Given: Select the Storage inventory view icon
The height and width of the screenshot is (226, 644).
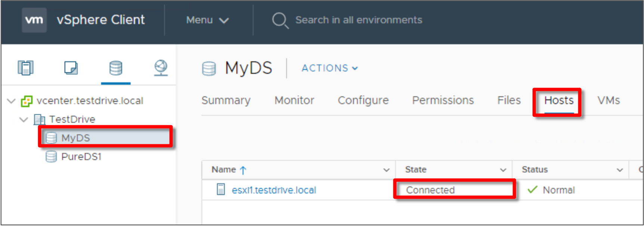Looking at the screenshot, I should [115, 68].
